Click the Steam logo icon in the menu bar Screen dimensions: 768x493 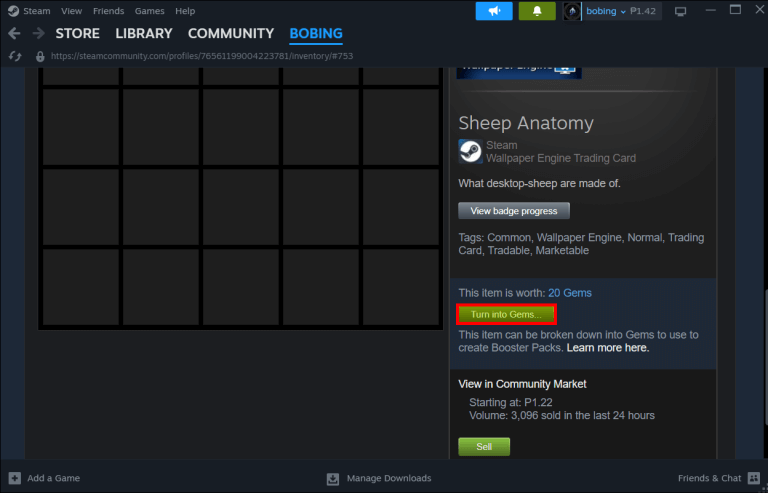pyautogui.click(x=13, y=11)
